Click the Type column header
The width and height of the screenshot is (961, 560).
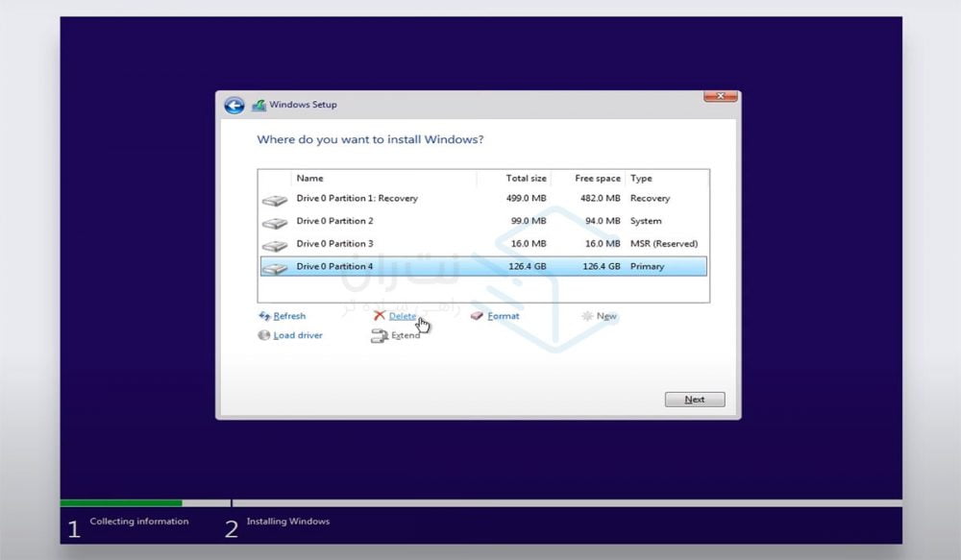641,179
